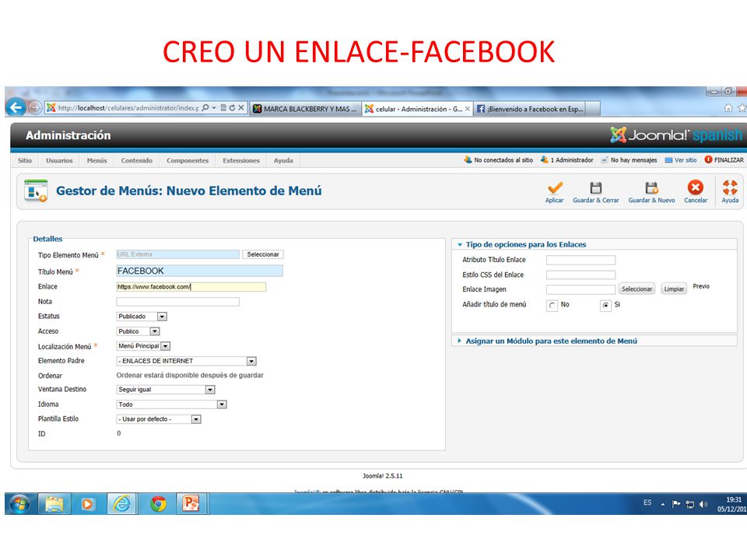Click the volume speaker tray icon
Viewport: 747px width, 560px height.
[703, 504]
